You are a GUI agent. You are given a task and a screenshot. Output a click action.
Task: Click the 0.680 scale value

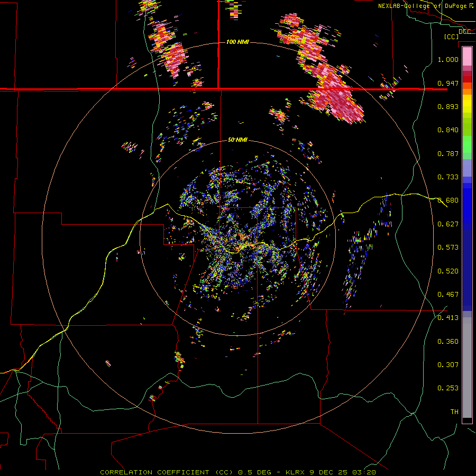(448, 200)
